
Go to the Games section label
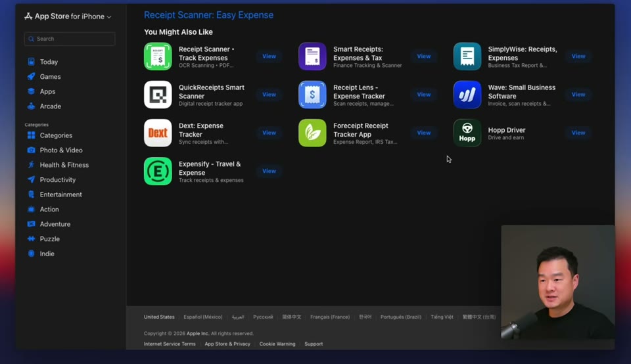[51, 76]
